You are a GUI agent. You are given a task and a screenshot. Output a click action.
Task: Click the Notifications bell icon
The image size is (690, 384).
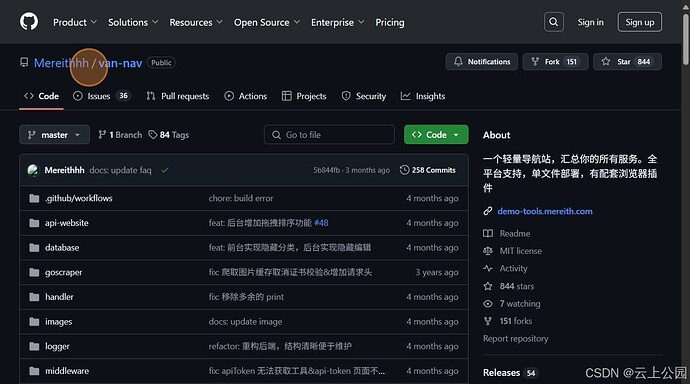point(458,62)
